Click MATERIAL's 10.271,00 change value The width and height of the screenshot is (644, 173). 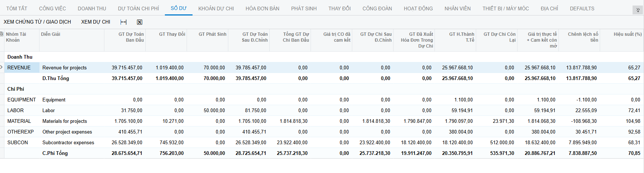tap(166, 121)
